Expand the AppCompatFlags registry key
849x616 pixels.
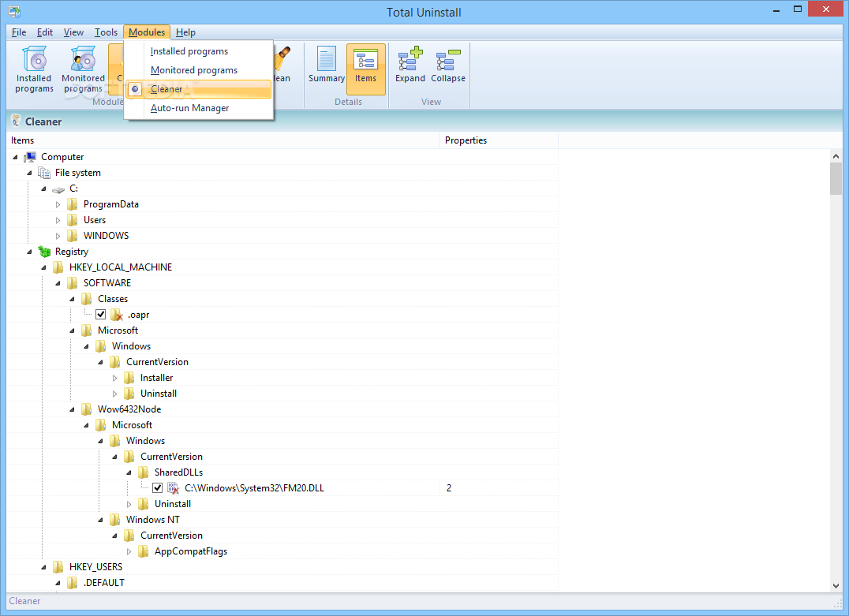(x=129, y=551)
